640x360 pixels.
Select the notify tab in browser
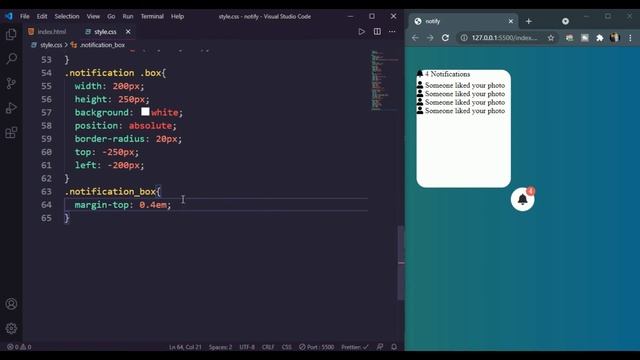(464, 21)
